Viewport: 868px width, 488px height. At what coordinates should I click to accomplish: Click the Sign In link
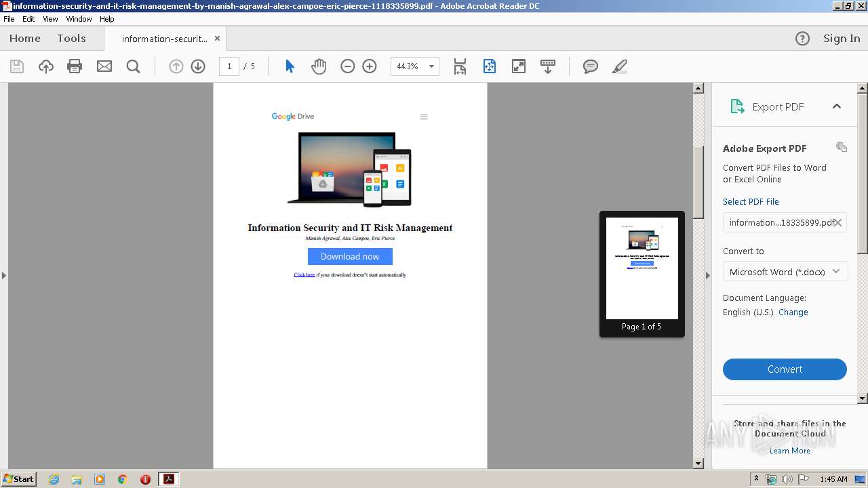(x=842, y=39)
